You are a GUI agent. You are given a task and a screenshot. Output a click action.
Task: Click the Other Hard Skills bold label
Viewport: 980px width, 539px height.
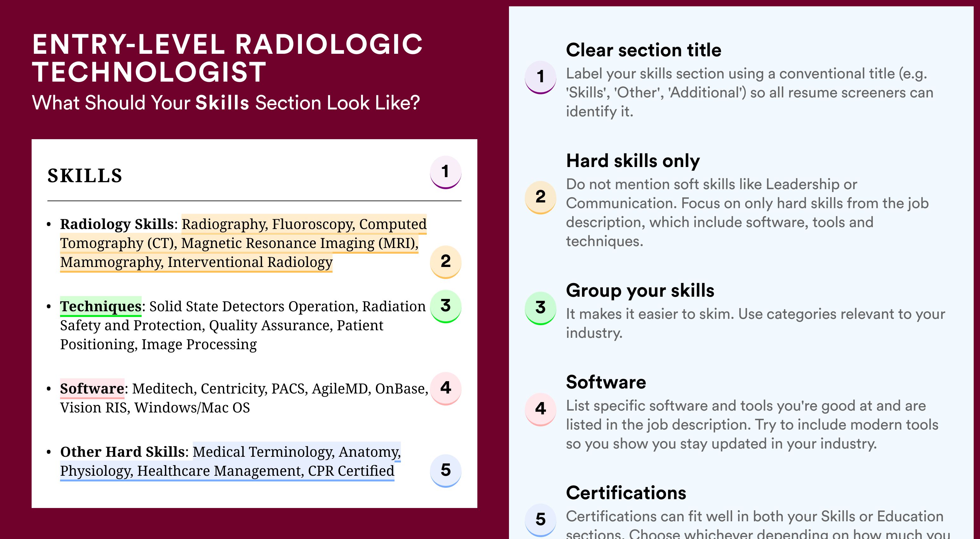[122, 451]
